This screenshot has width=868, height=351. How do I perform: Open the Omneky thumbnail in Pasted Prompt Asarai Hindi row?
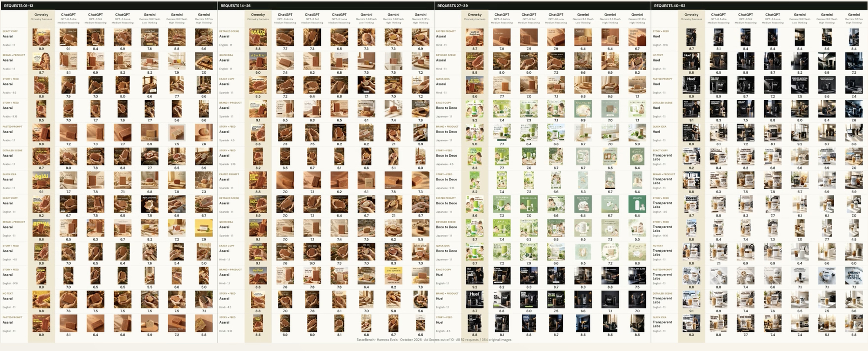tap(474, 38)
